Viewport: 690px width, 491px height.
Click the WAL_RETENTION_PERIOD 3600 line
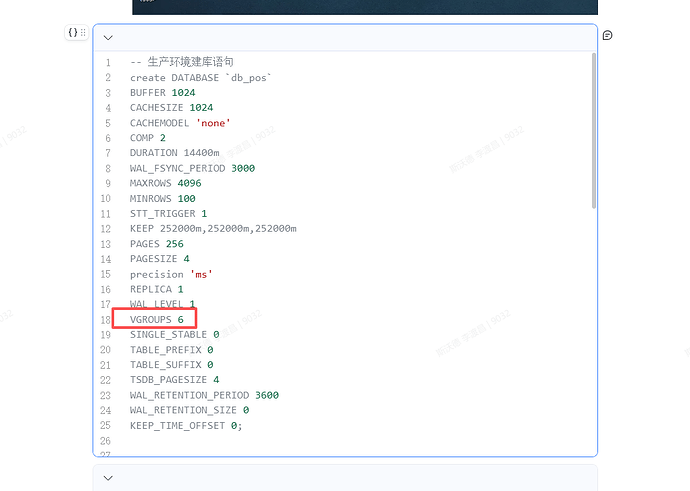(x=204, y=395)
